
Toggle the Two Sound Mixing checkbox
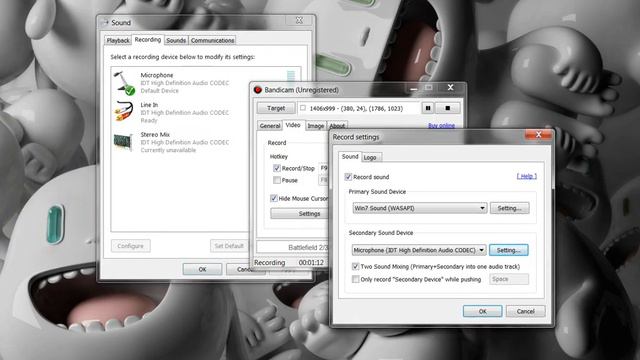coord(356,267)
